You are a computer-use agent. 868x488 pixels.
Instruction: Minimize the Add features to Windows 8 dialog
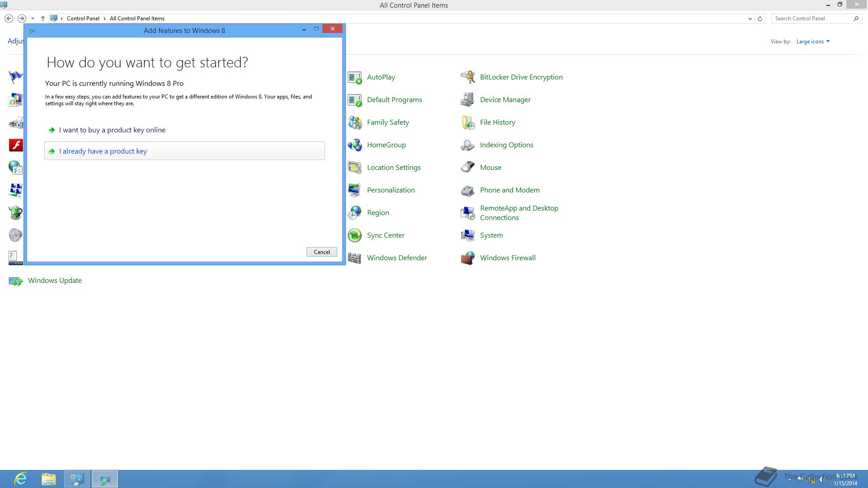pos(304,29)
